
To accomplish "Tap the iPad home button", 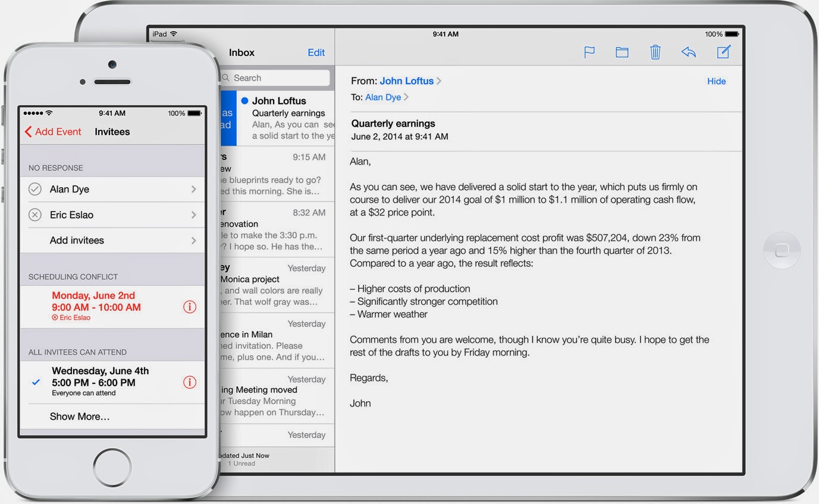I will 782,250.
